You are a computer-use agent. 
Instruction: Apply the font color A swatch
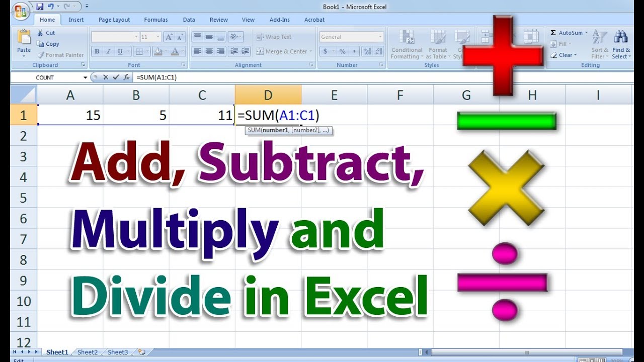tap(175, 51)
